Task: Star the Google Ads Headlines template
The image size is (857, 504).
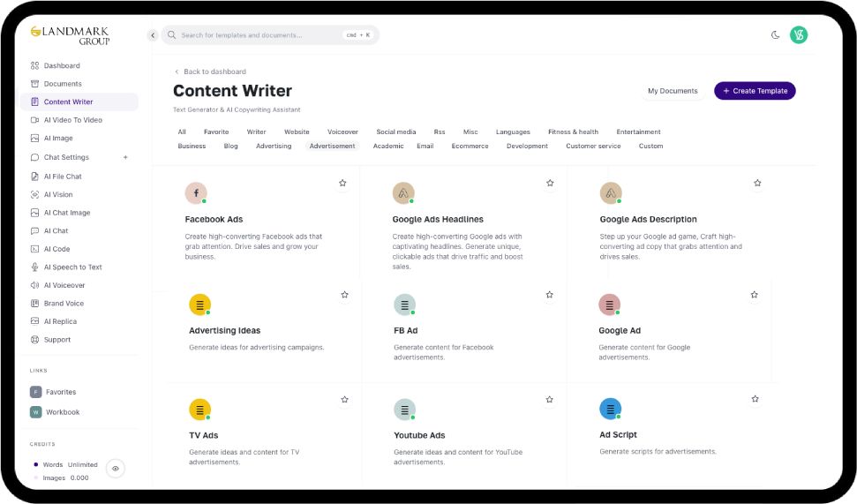Action: (x=551, y=183)
